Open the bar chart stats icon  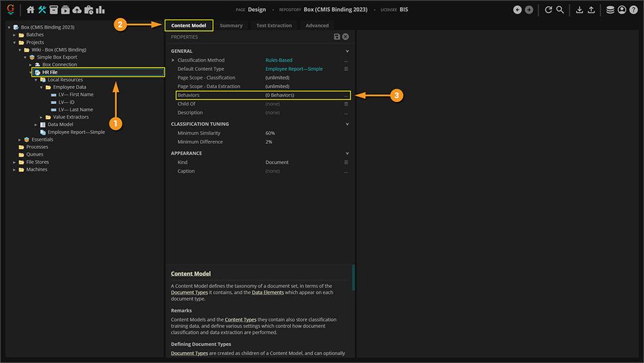100,10
